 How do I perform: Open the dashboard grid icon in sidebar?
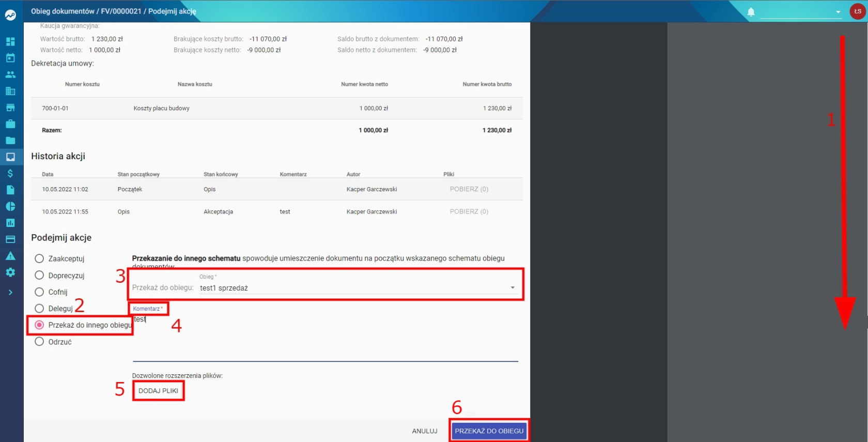pyautogui.click(x=10, y=41)
